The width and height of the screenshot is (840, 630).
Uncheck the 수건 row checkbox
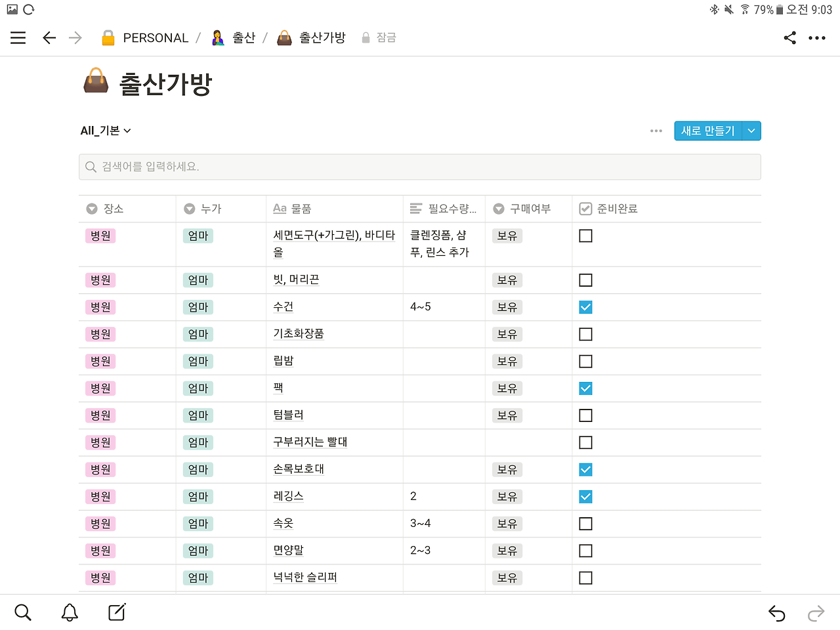point(586,307)
